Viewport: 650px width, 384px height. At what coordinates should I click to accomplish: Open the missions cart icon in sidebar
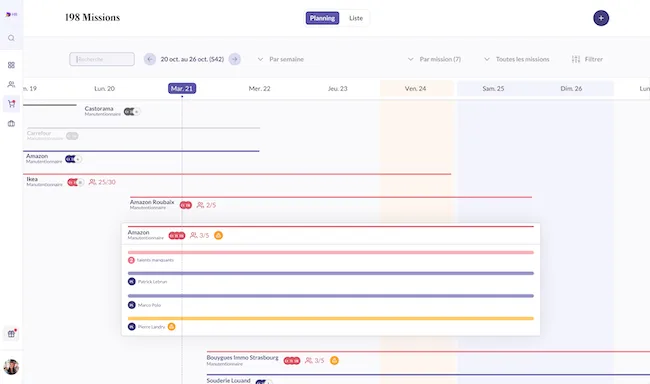click(11, 104)
